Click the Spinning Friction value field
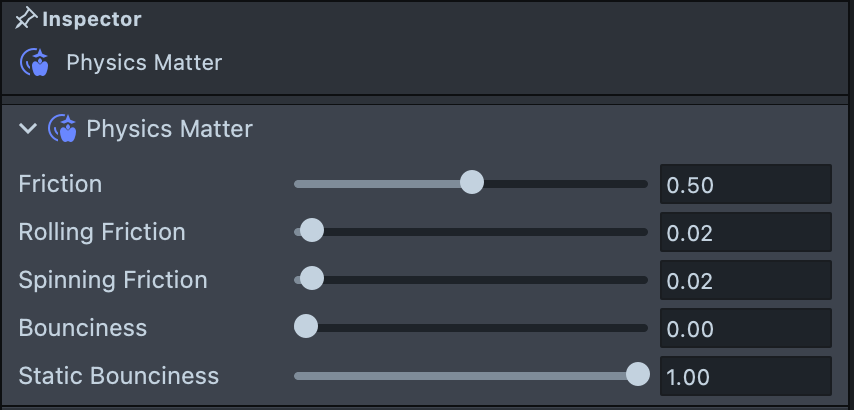The image size is (854, 410). tap(745, 280)
